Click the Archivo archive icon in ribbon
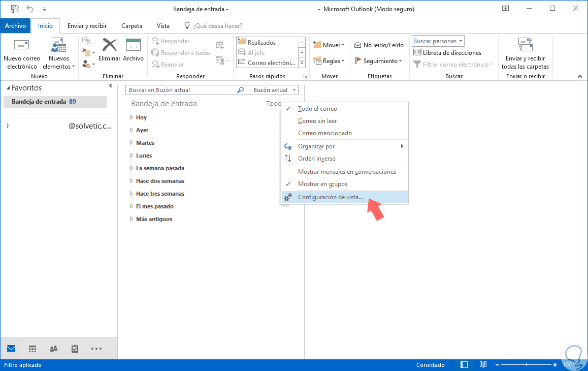 click(x=133, y=50)
